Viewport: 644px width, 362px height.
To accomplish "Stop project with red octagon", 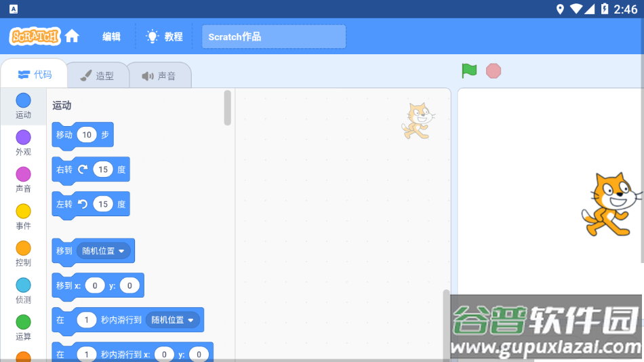I will [494, 71].
